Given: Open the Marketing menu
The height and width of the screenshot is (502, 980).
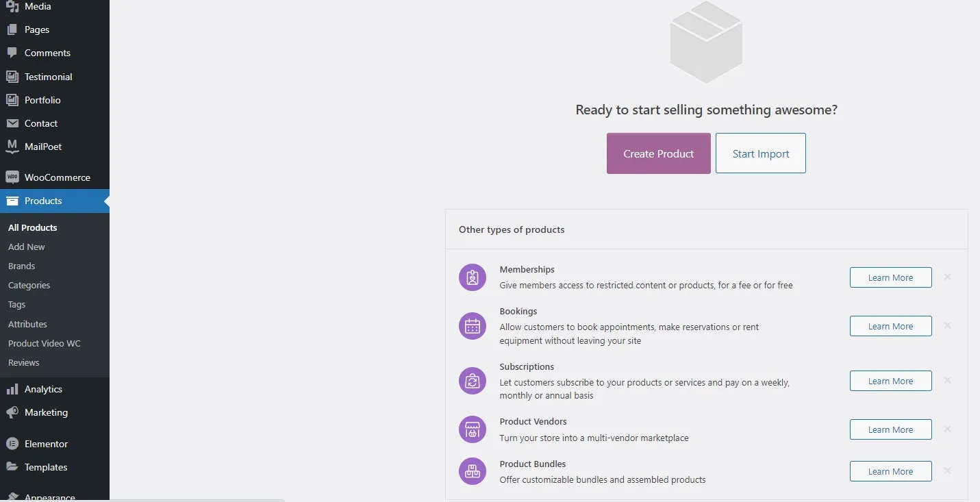Looking at the screenshot, I should tap(55, 412).
